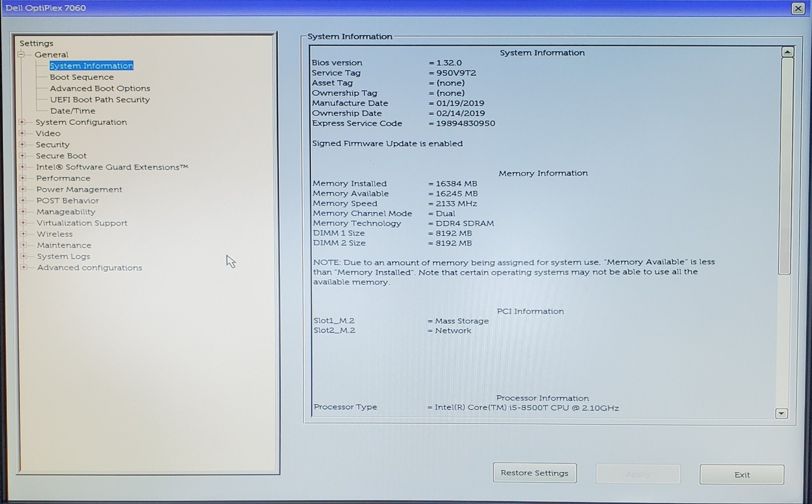Click the vertical scrollbar thumb in System Information
Viewport: 812px width, 504px height.
(786, 165)
